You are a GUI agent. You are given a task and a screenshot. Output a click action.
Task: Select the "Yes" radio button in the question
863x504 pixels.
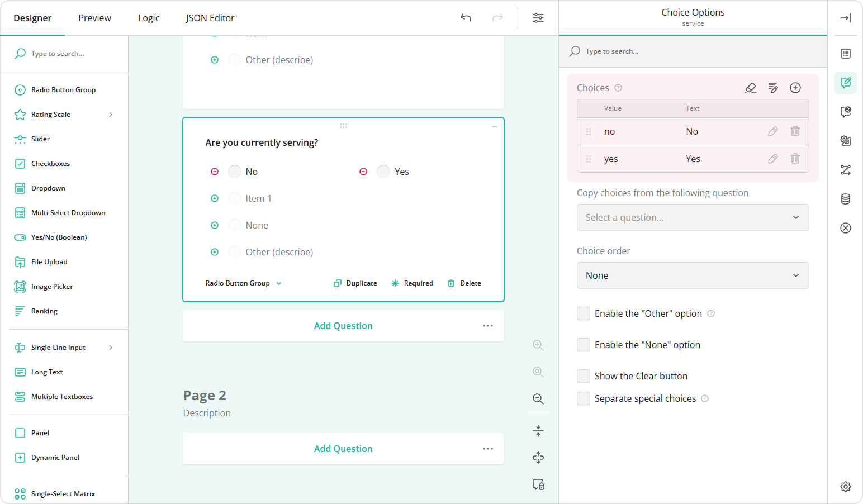[383, 172]
